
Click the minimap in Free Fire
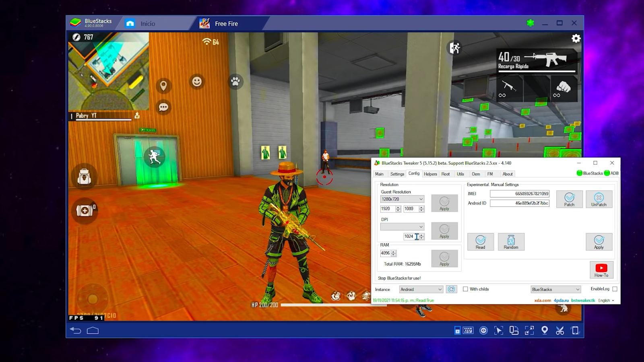tap(109, 72)
